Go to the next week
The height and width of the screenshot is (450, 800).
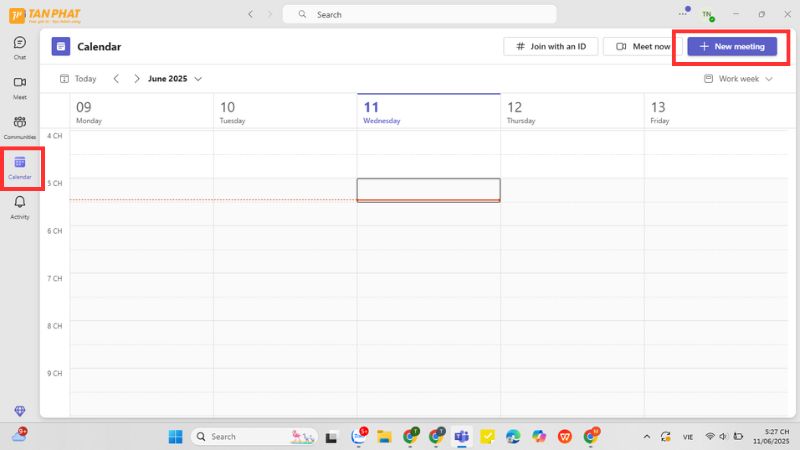coord(137,79)
